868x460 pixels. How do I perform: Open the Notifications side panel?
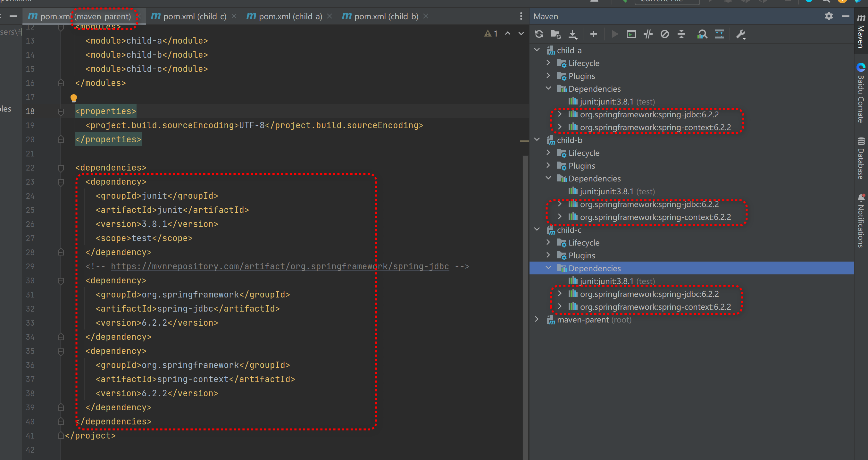861,221
